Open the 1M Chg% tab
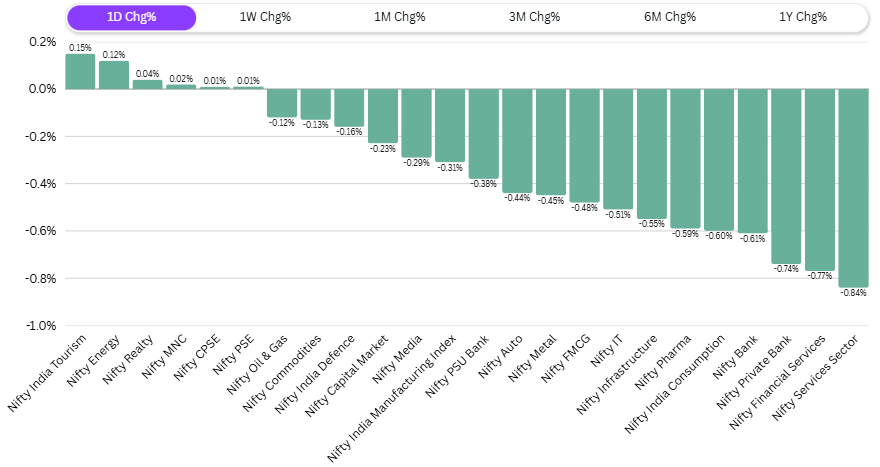 coord(399,17)
